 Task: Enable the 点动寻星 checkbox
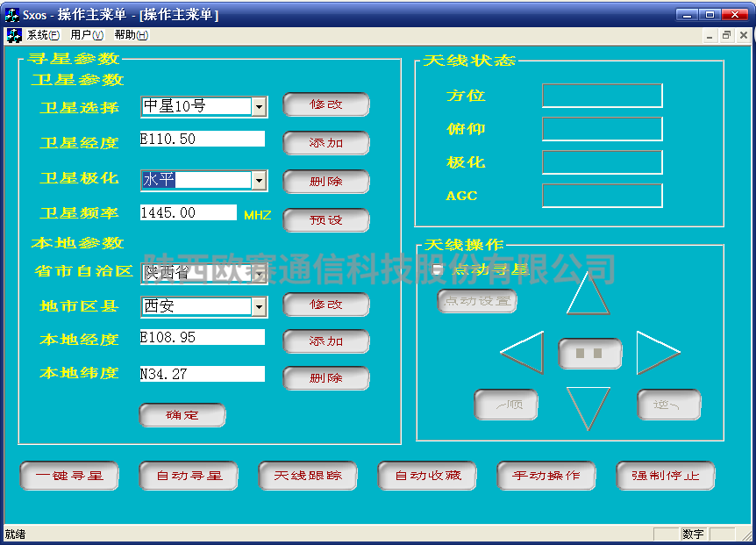click(438, 269)
